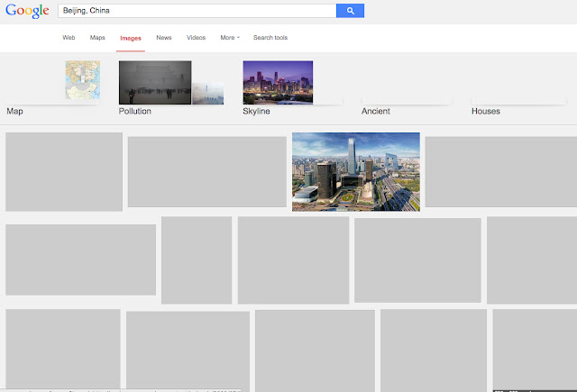The height and width of the screenshot is (392, 577).
Task: Switch to the Web results tab
Action: pyautogui.click(x=69, y=38)
